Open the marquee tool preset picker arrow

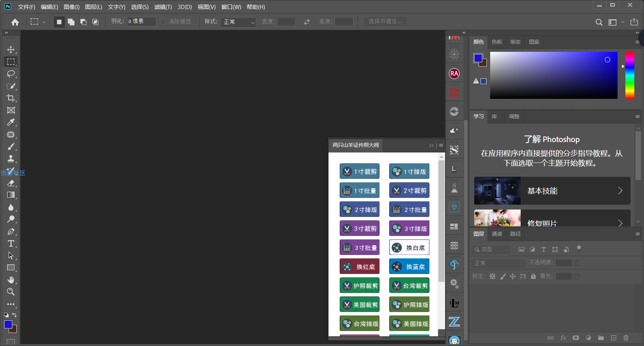pos(44,22)
